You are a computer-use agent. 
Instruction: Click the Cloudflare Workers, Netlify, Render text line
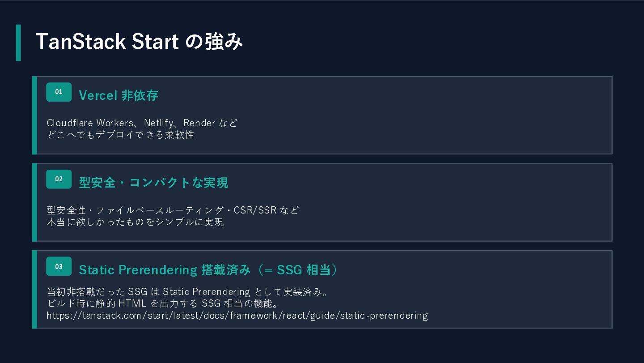point(142,123)
